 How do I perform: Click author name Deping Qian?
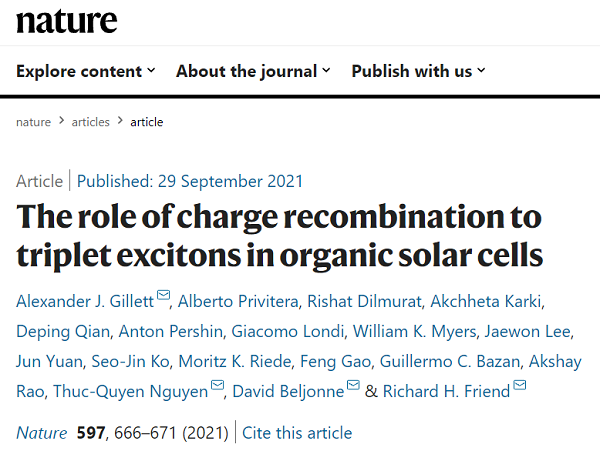(x=63, y=331)
